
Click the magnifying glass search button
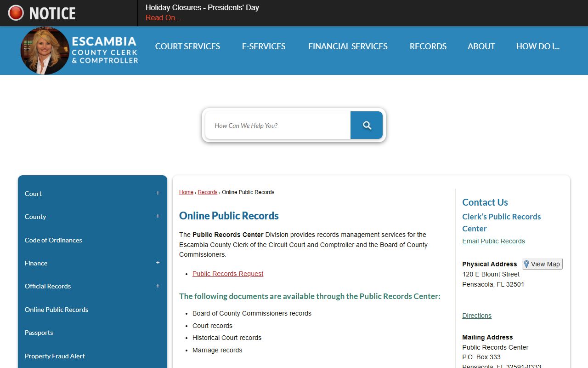click(367, 125)
